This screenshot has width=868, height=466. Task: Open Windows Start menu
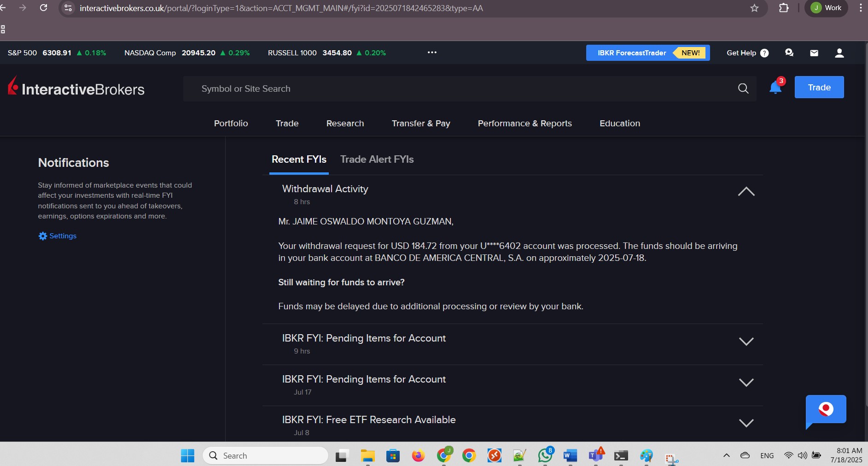[x=187, y=455]
